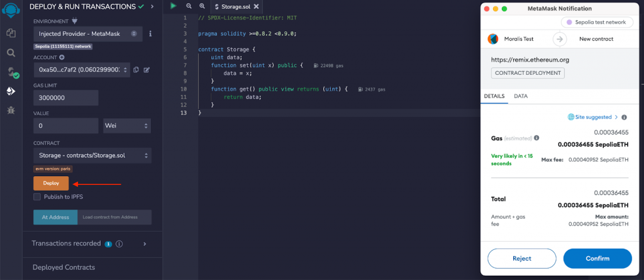This screenshot has width=644, height=280.
Task: Enable the Publish to IPFS checkbox
Action: [x=37, y=197]
